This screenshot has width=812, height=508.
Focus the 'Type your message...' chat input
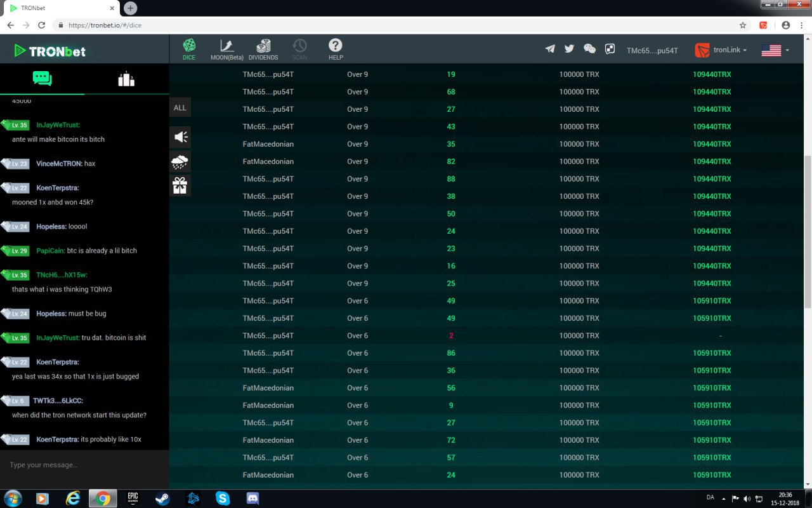point(84,465)
